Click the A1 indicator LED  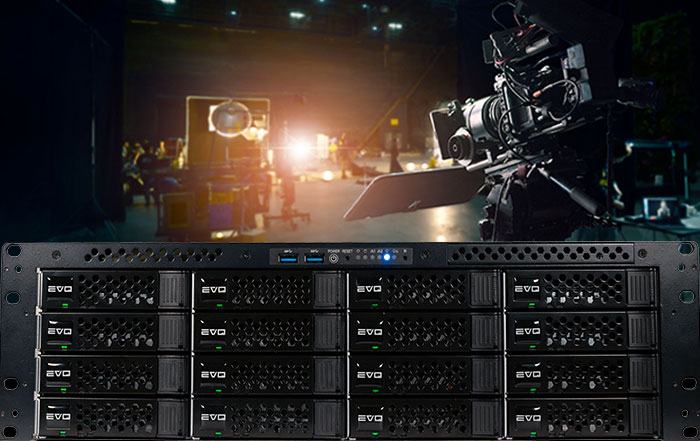click(x=372, y=258)
